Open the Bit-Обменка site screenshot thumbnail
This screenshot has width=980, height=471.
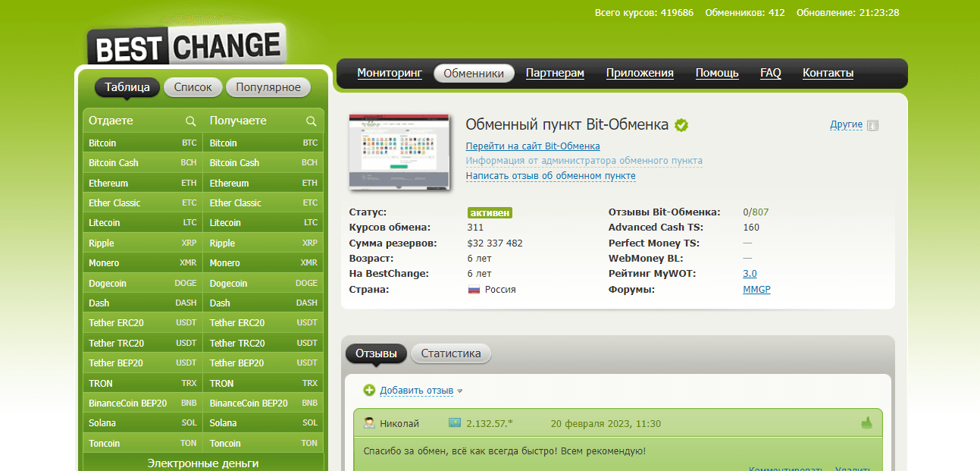399,152
